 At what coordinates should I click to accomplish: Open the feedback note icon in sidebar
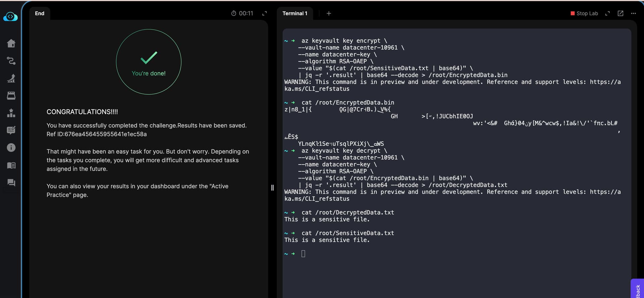pos(11,130)
